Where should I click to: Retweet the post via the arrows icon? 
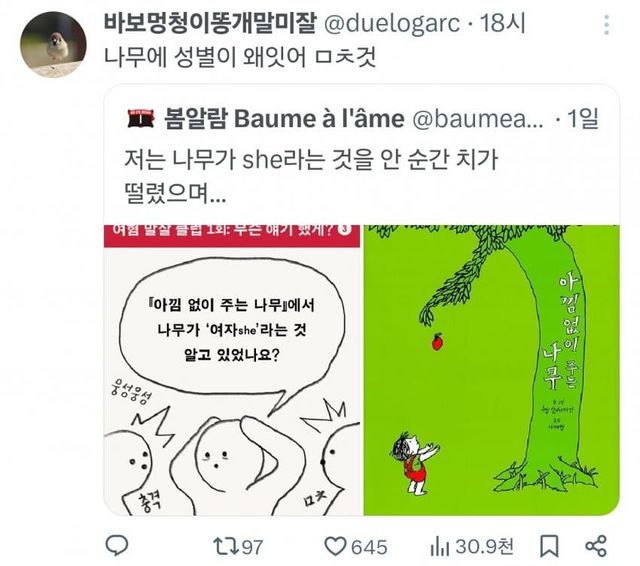(226, 546)
